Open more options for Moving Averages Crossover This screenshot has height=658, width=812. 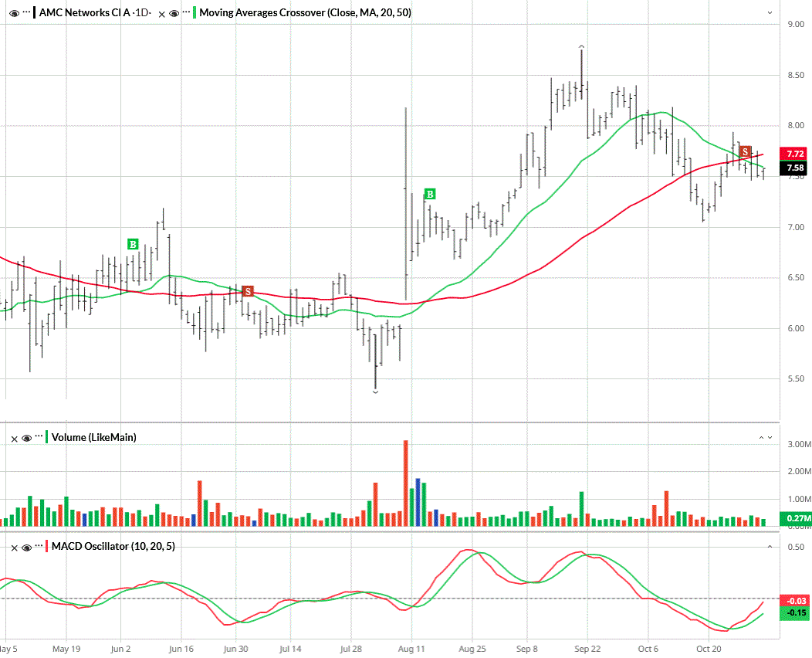point(186,13)
